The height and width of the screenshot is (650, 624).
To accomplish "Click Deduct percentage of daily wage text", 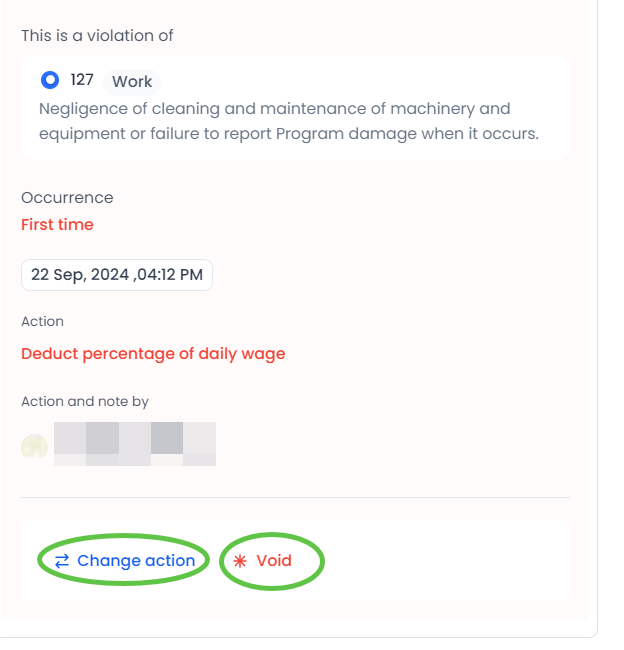I will pyautogui.click(x=153, y=354).
